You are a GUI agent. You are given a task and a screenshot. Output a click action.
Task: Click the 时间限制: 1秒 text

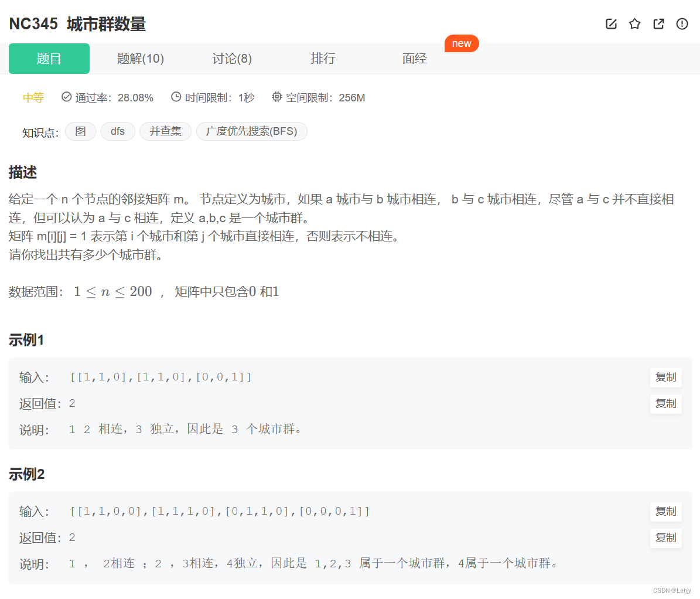point(220,97)
